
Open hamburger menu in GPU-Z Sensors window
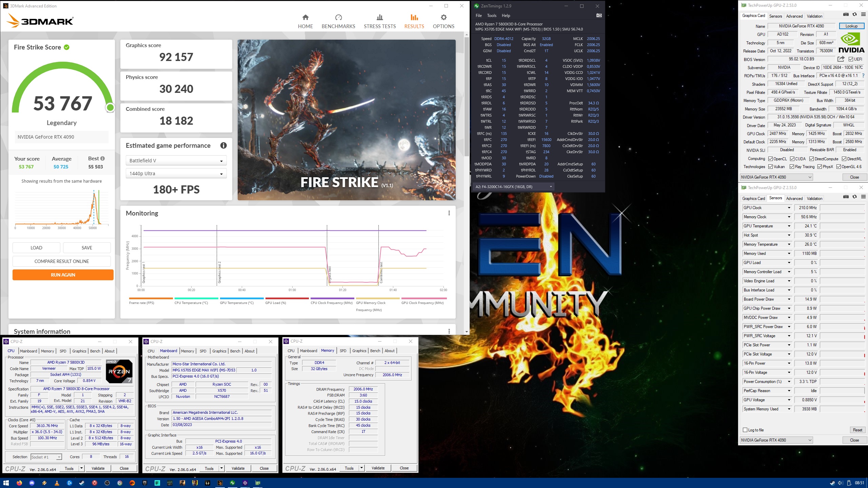[863, 197]
